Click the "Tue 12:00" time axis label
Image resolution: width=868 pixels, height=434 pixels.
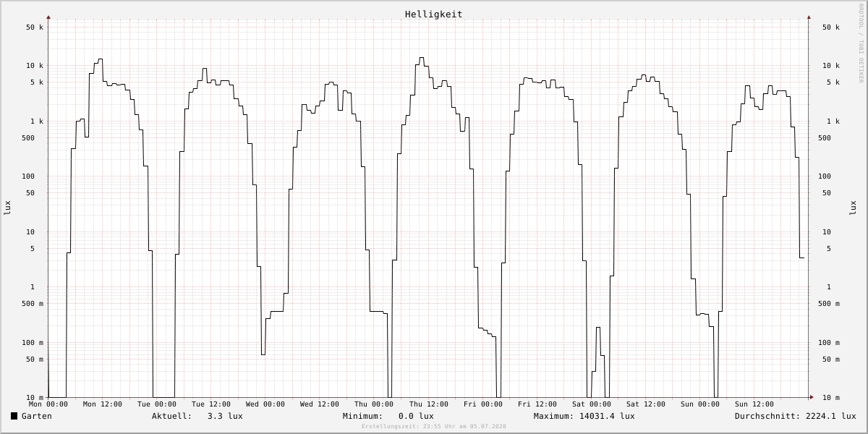pos(211,404)
